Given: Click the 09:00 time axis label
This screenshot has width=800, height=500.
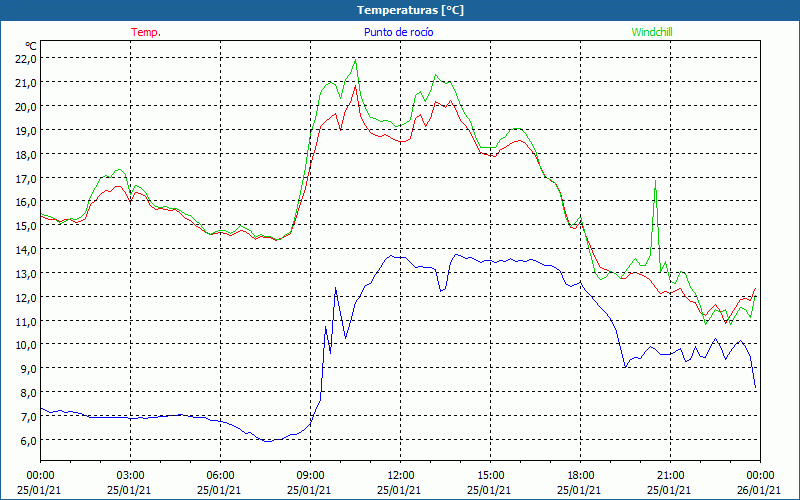Looking at the screenshot, I should tap(310, 476).
